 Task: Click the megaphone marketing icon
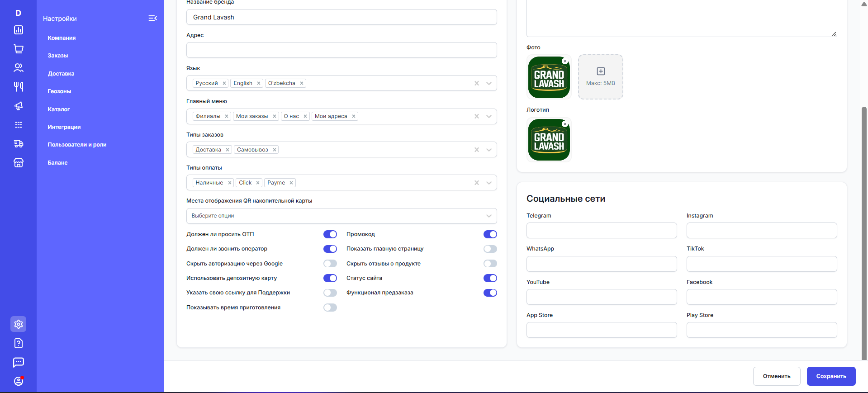(19, 106)
